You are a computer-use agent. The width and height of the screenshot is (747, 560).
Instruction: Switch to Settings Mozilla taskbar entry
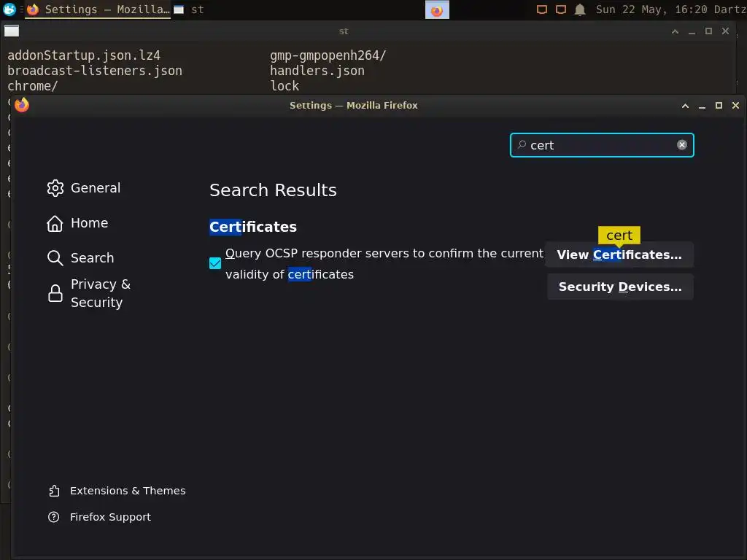pyautogui.click(x=98, y=9)
